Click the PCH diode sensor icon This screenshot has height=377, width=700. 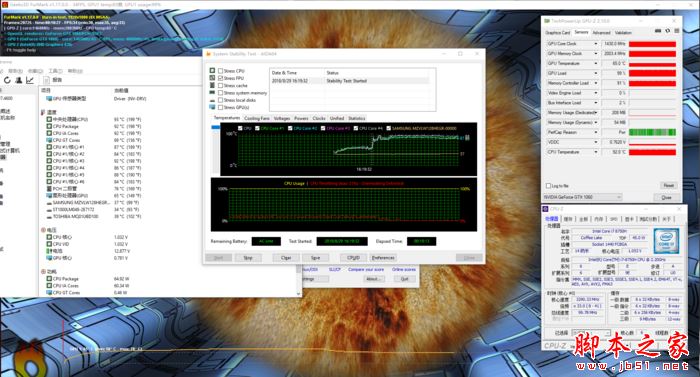49,189
